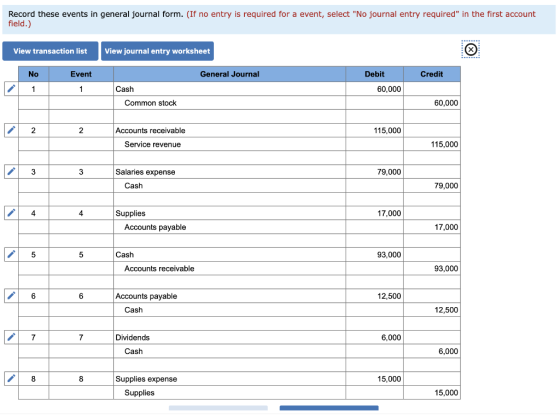Edit entry 6 Accounts payable pencil icon
This screenshot has width=560, height=417.
point(11,296)
